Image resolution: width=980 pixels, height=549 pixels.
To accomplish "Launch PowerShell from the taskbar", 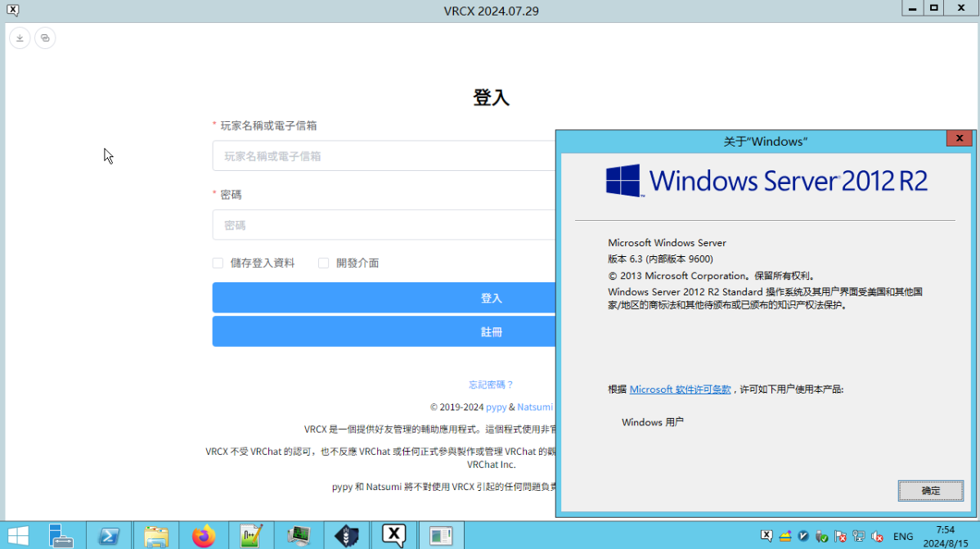I will (x=109, y=536).
